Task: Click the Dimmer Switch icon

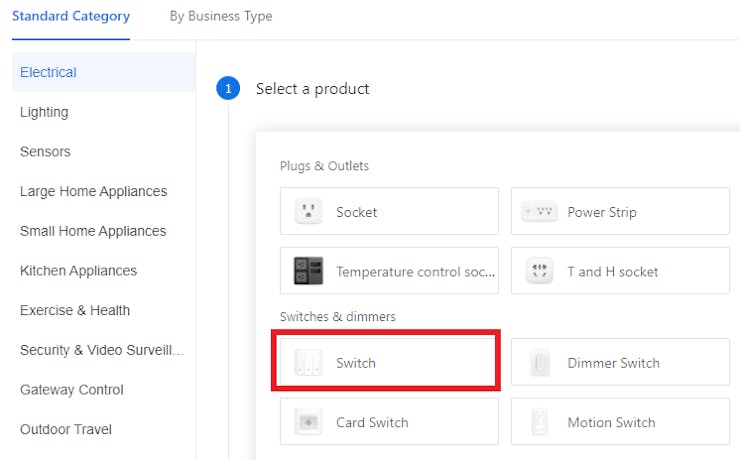Action: [x=539, y=363]
